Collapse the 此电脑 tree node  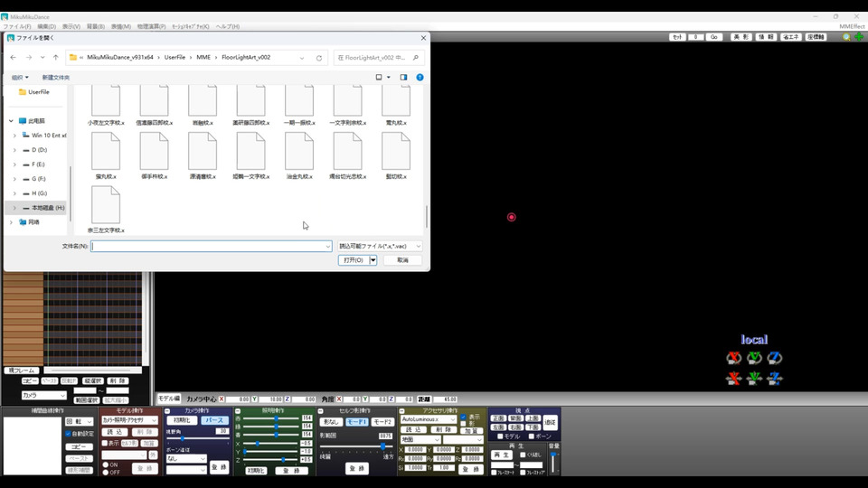click(11, 120)
